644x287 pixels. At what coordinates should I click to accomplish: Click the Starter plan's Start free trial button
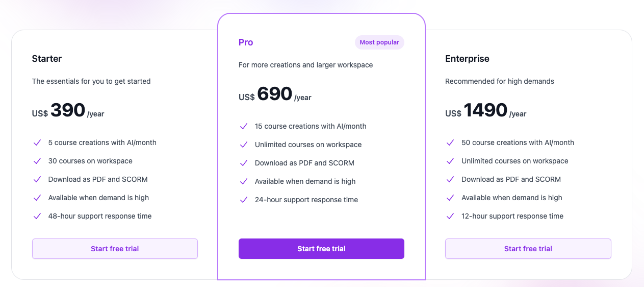pos(115,249)
